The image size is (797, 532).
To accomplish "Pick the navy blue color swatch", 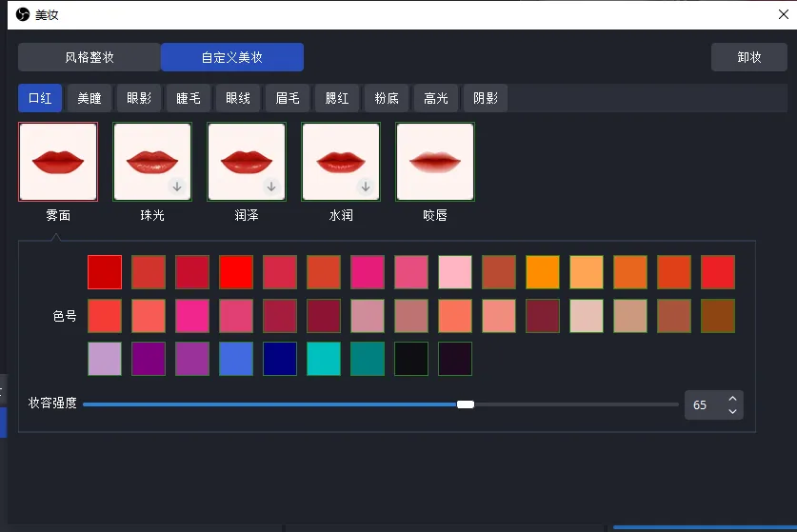I will coord(280,359).
